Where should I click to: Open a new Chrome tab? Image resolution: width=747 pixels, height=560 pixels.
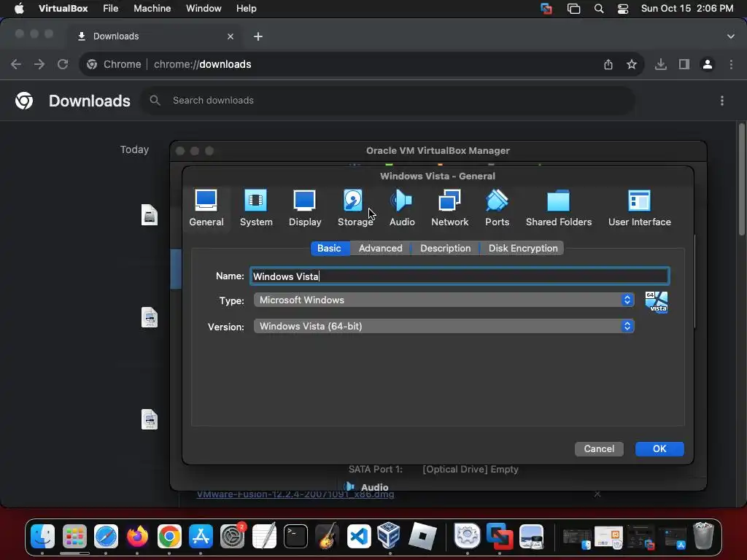[258, 36]
